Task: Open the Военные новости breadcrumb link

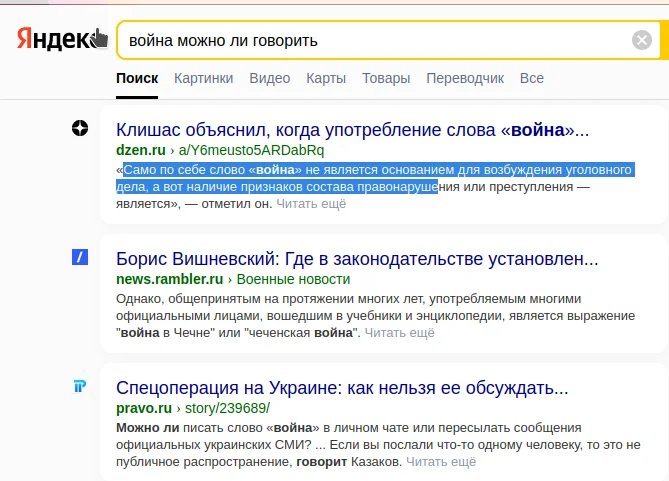Action: [293, 279]
